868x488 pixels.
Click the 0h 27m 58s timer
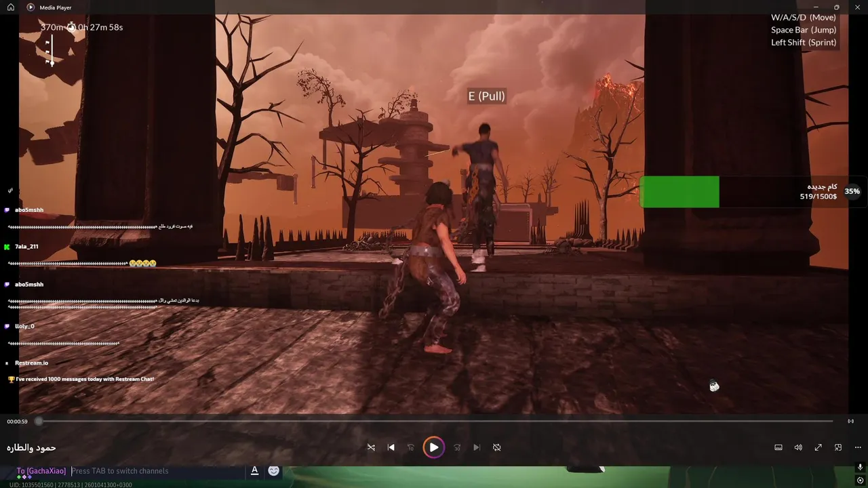coord(100,27)
